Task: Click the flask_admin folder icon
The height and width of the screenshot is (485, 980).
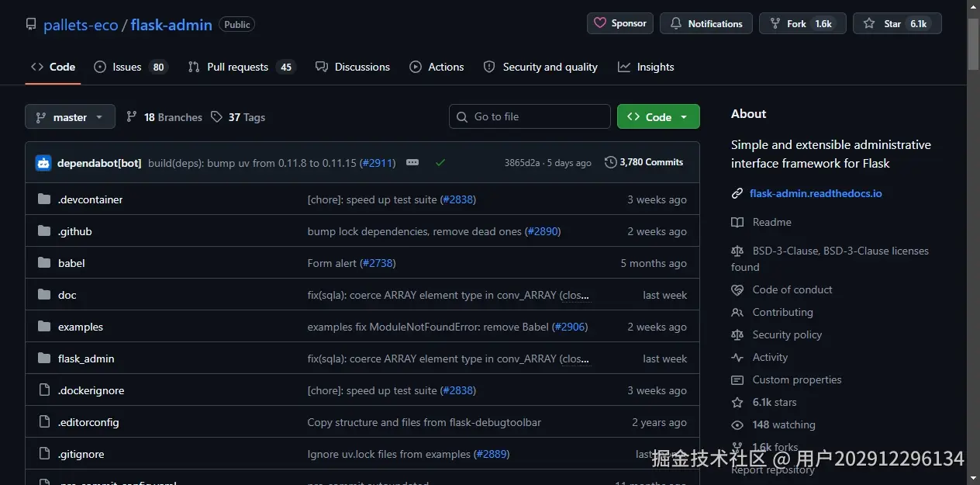Action: [x=44, y=359]
